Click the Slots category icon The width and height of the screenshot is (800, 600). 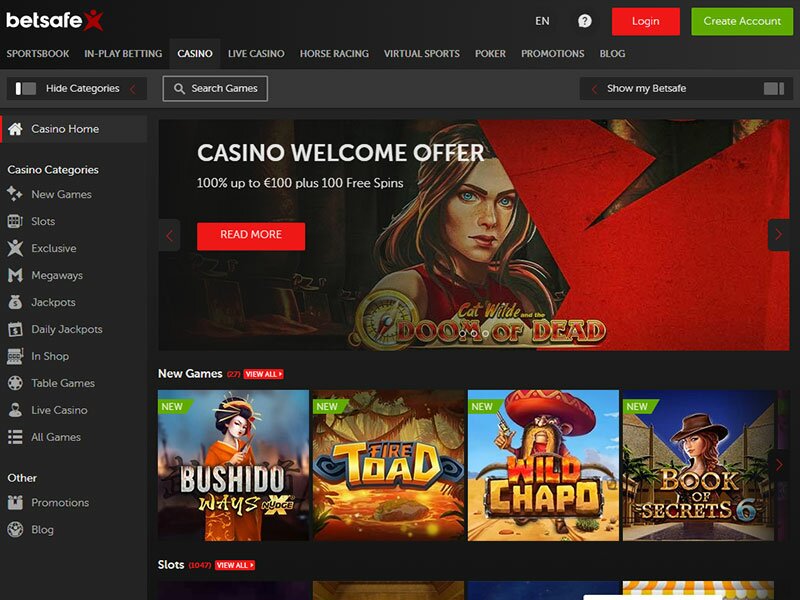pyautogui.click(x=15, y=221)
